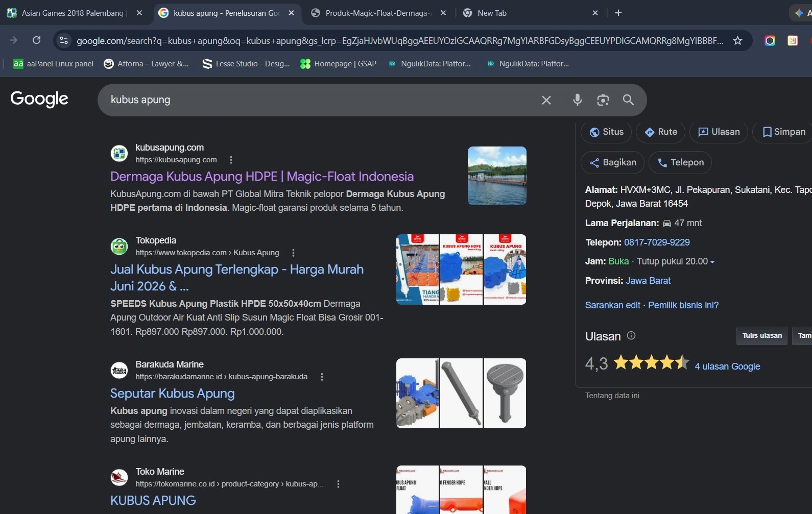
Task: Open kubusapung.com dock photo thumbnail
Action: coord(497,176)
